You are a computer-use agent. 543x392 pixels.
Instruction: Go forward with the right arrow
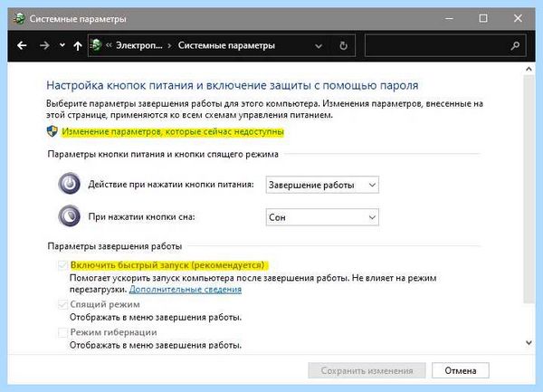[44, 45]
